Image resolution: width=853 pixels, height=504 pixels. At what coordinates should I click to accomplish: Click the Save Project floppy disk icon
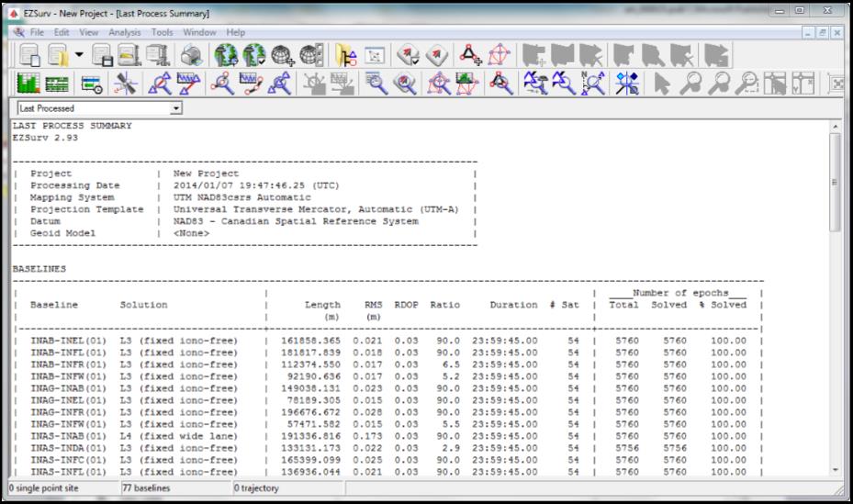pos(102,55)
